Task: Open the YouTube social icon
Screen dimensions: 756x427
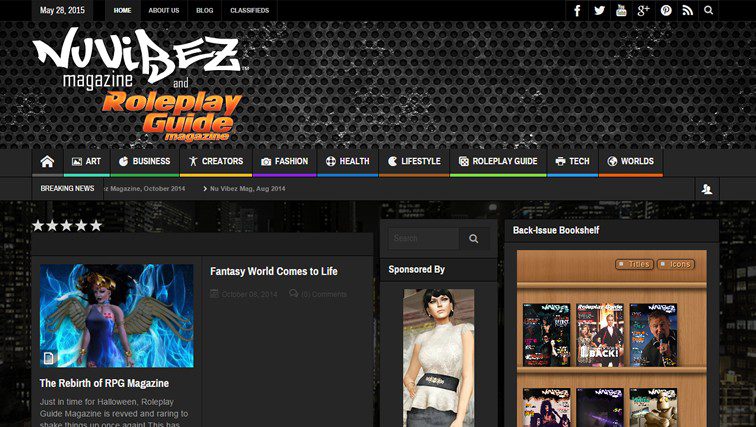Action: (x=621, y=10)
